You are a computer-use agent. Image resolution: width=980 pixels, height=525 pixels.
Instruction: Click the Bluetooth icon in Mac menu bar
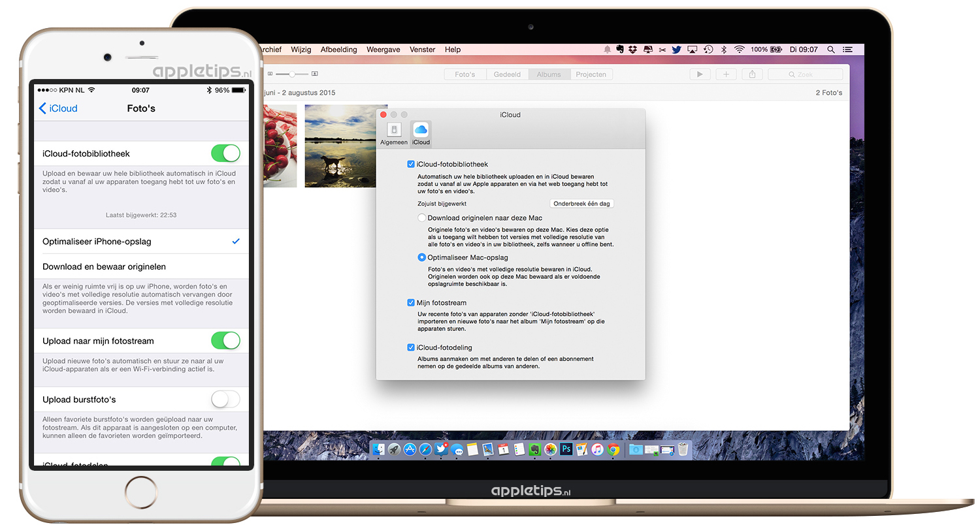pos(724,50)
